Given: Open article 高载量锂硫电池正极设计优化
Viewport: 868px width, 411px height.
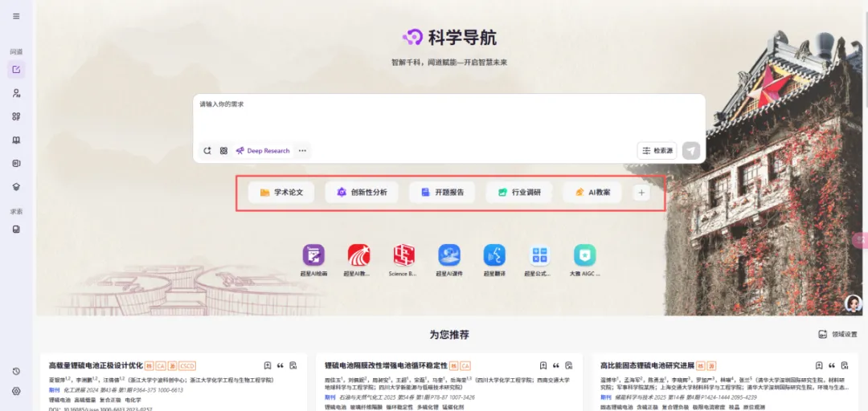Looking at the screenshot, I should 96,365.
